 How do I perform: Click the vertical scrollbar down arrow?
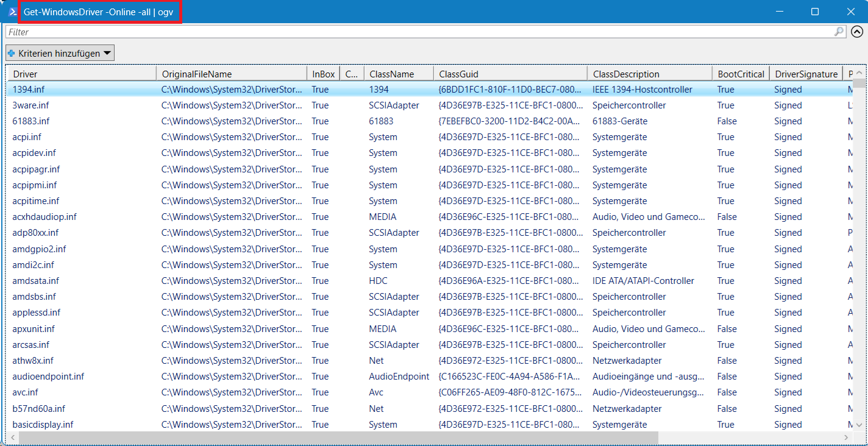point(859,425)
